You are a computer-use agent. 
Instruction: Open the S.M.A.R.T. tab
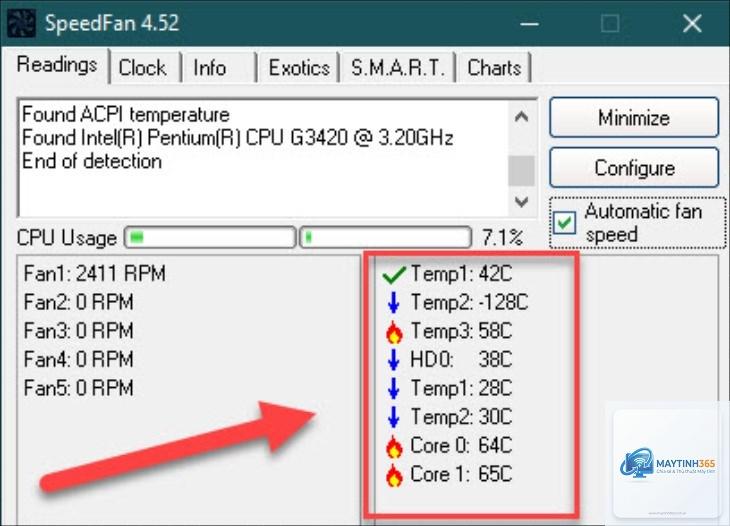point(398,68)
